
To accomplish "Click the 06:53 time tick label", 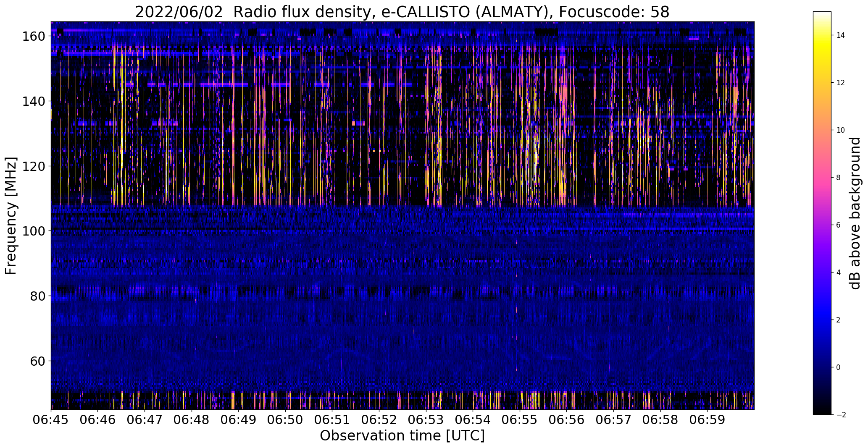I will (x=426, y=419).
